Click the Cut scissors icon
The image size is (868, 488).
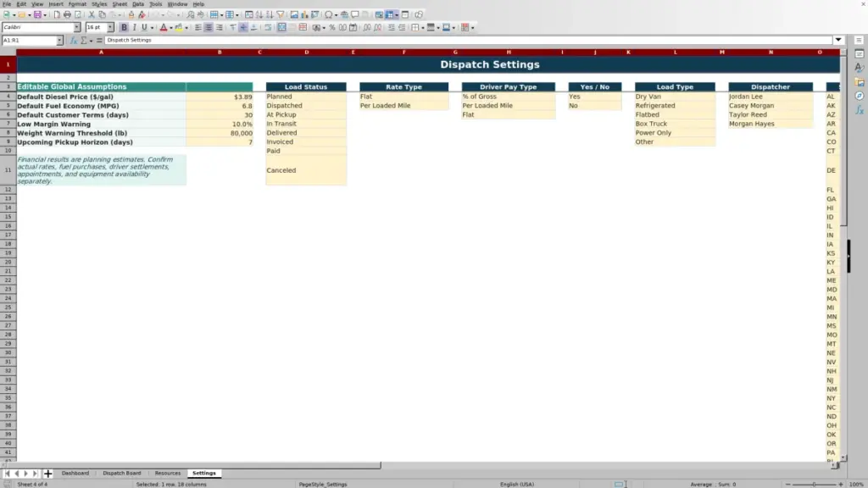coord(92,15)
